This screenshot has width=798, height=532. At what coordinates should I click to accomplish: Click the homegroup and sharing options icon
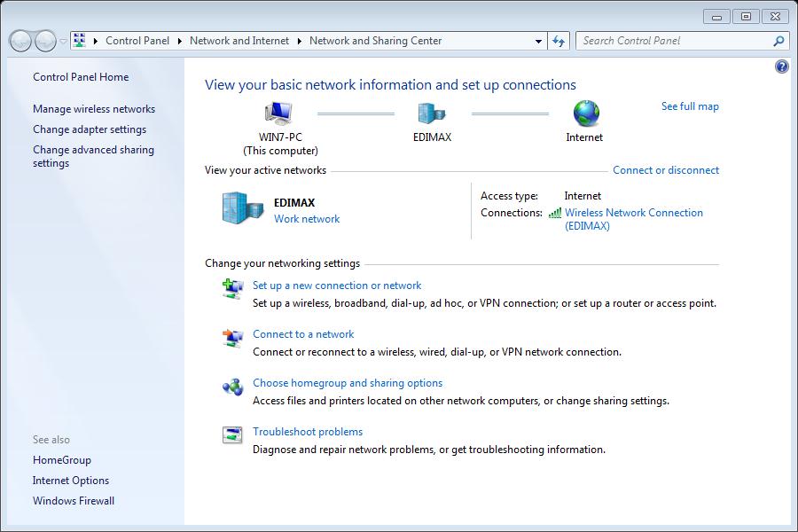tap(232, 387)
